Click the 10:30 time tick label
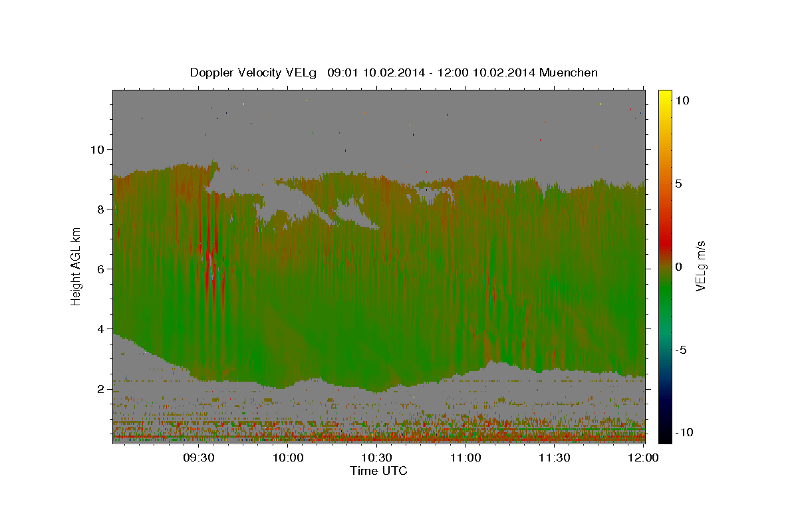 click(x=376, y=458)
